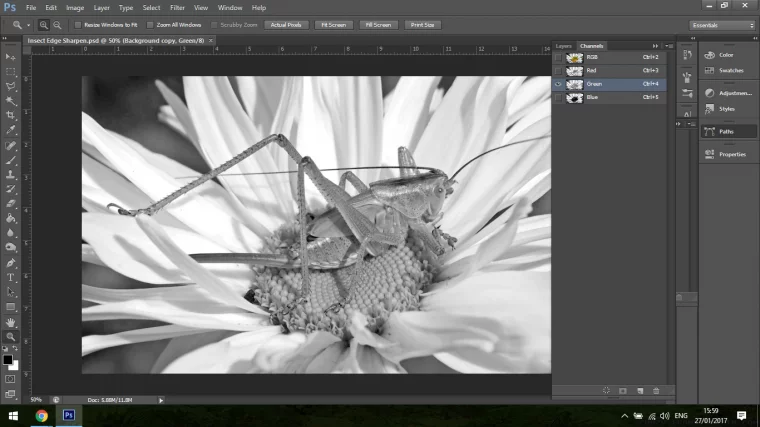The width and height of the screenshot is (760, 427).
Task: Swap foreground and background colors
Action: click(x=15, y=348)
